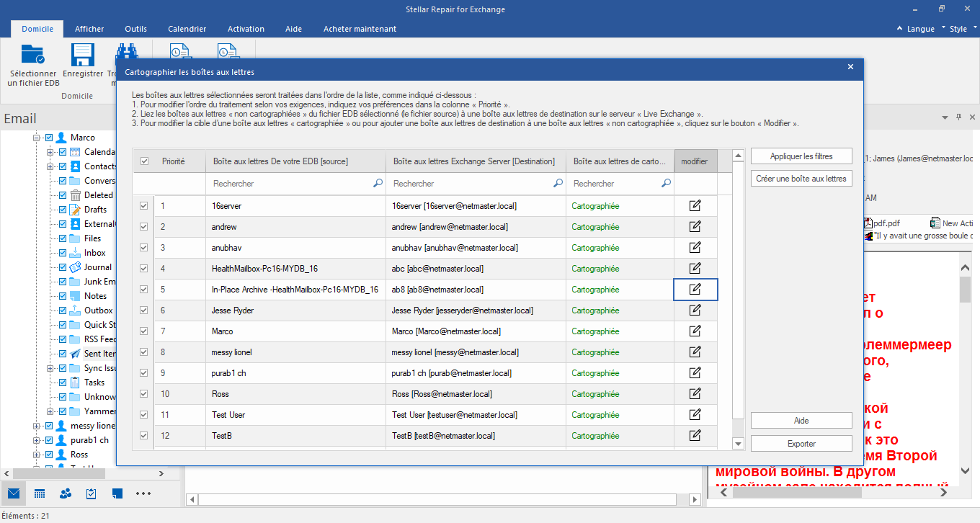Viewport: 980px width, 523px height.
Task: Open the edit icon for 16server row
Action: click(x=695, y=206)
